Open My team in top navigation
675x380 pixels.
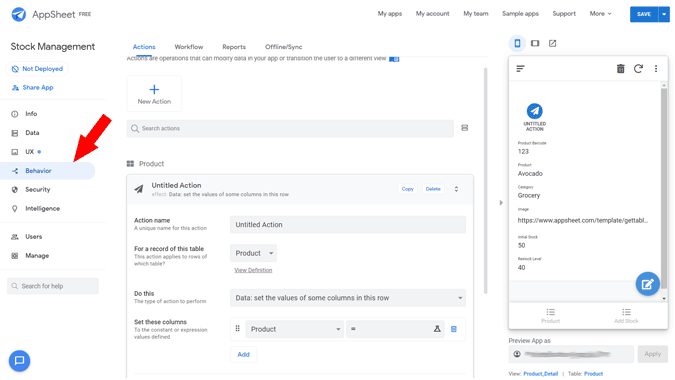(476, 14)
